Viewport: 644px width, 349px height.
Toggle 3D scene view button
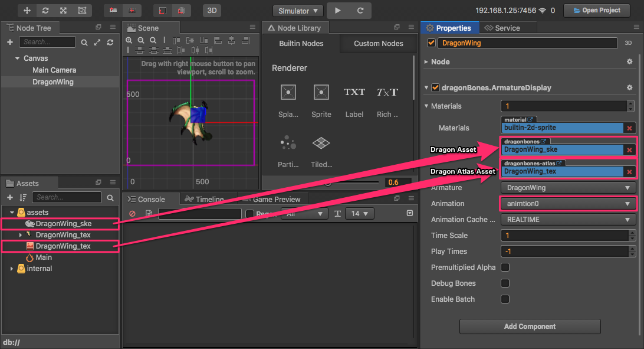[x=212, y=10]
